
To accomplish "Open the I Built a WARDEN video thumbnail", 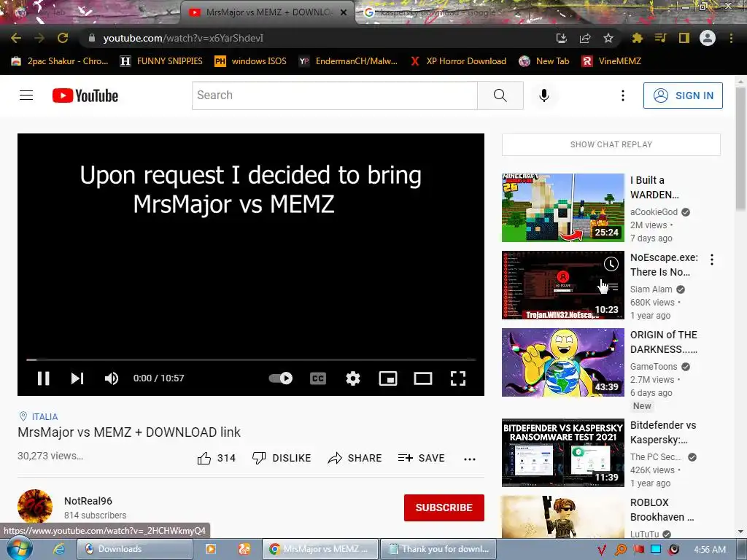I will (562, 208).
